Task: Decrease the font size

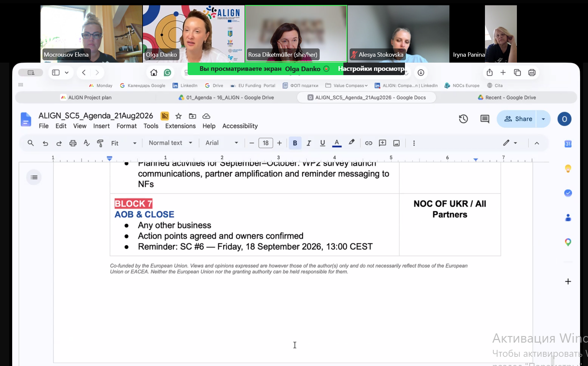Action: [x=252, y=143]
